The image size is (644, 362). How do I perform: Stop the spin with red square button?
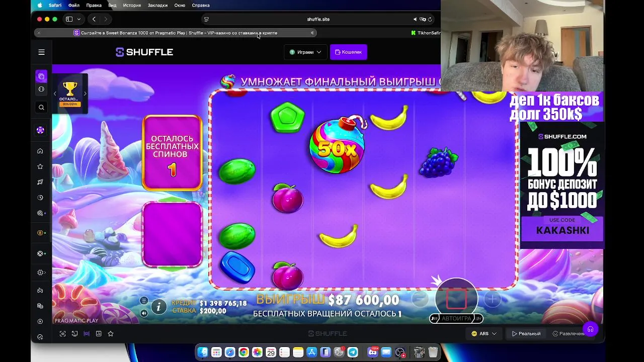pyautogui.click(x=456, y=298)
